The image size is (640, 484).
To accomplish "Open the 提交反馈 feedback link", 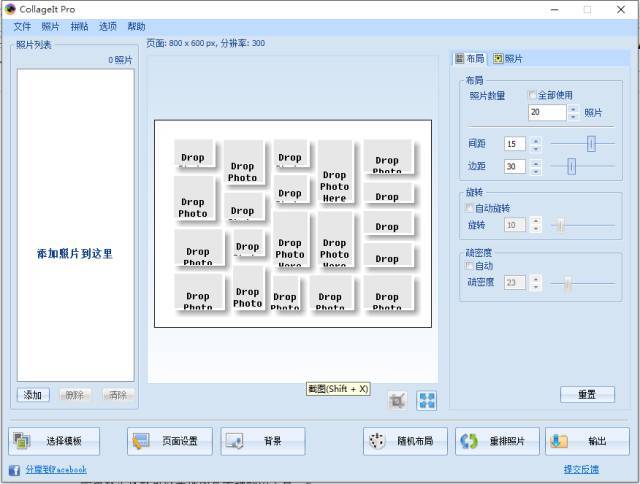I will pos(581,469).
